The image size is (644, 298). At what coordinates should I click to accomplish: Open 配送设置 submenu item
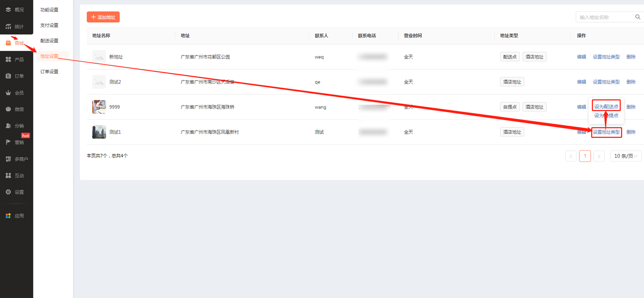tap(49, 41)
